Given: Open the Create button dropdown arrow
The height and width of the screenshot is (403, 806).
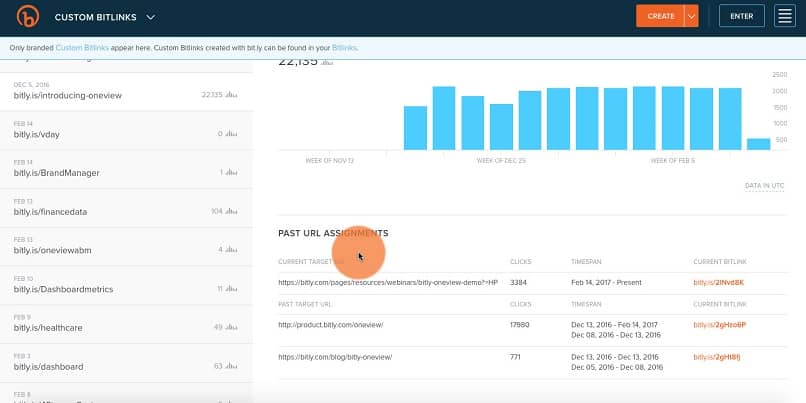Looking at the screenshot, I should point(691,16).
